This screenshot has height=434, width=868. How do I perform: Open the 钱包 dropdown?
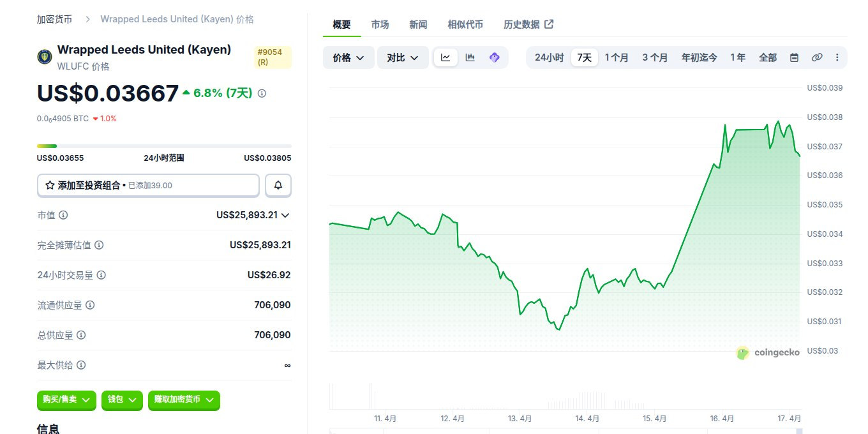click(122, 400)
